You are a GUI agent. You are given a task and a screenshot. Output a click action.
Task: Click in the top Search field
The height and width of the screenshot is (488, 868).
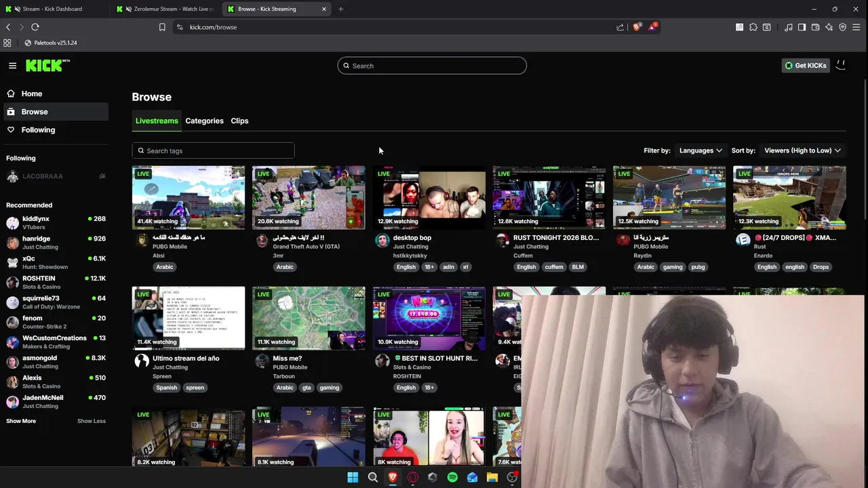click(432, 66)
